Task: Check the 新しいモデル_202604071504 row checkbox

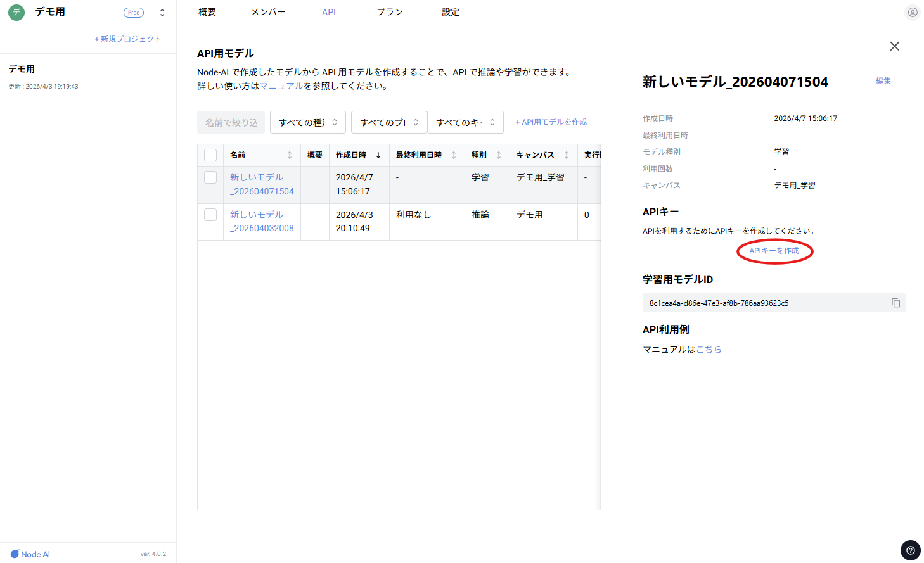Action: click(210, 178)
